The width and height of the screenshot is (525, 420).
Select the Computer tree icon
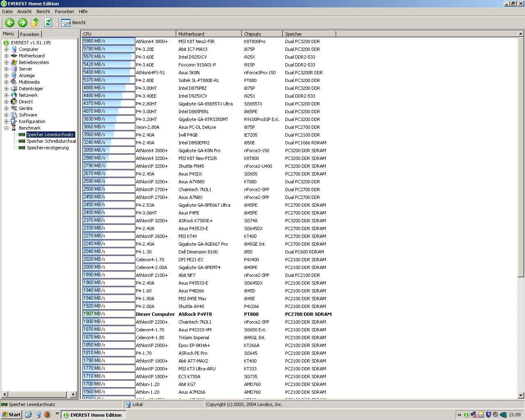pyautogui.click(x=14, y=49)
